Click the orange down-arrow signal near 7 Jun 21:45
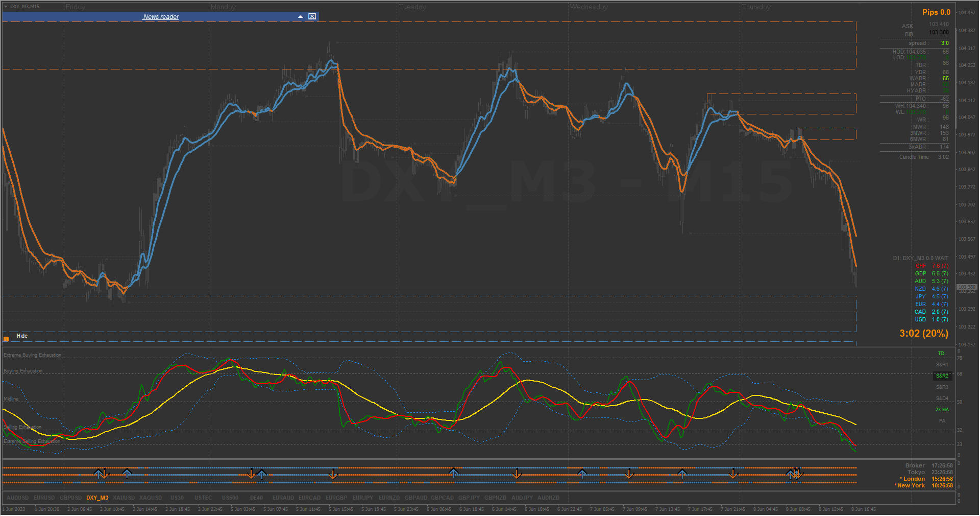Screen dimensions: 980x516 [x=733, y=474]
